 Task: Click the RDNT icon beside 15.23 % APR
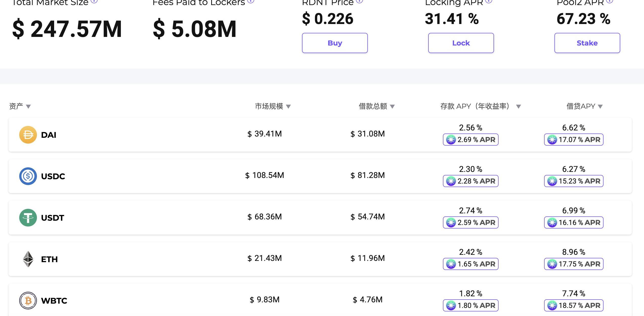[552, 181]
